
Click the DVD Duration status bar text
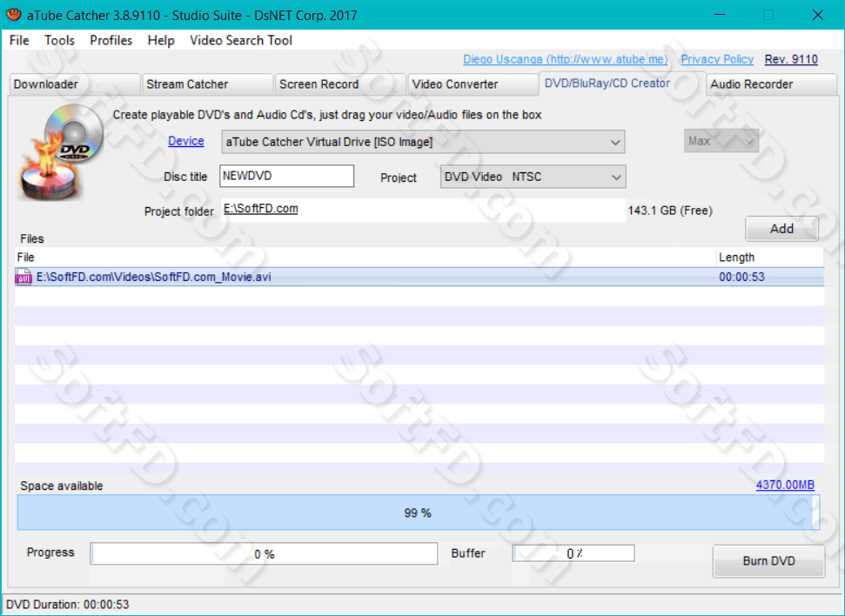point(67,605)
